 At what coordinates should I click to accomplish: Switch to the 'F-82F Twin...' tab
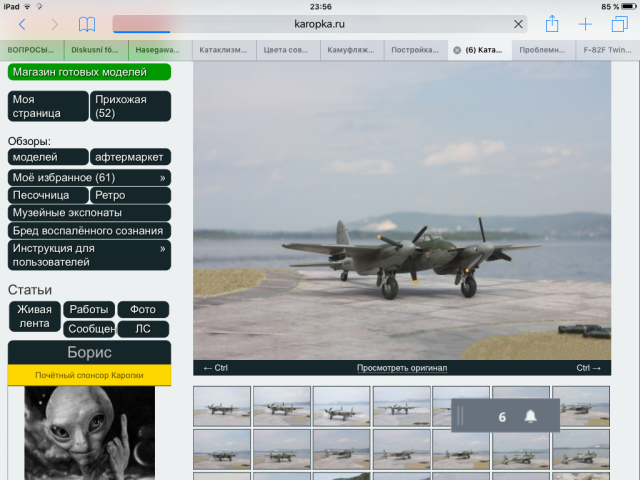pos(607,49)
